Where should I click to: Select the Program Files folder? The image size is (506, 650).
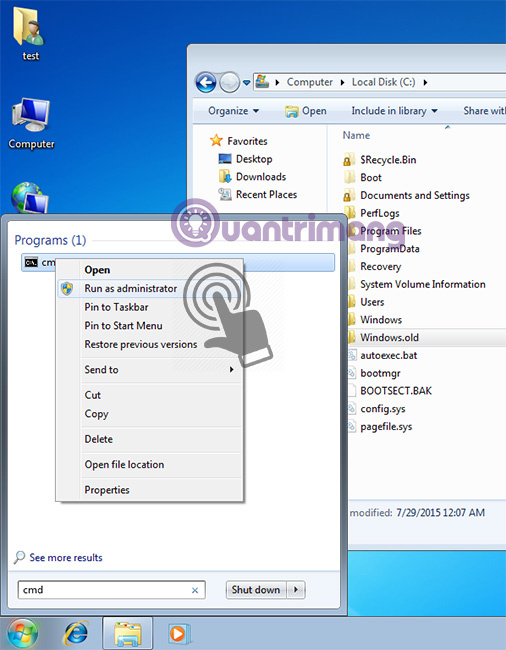point(383,231)
